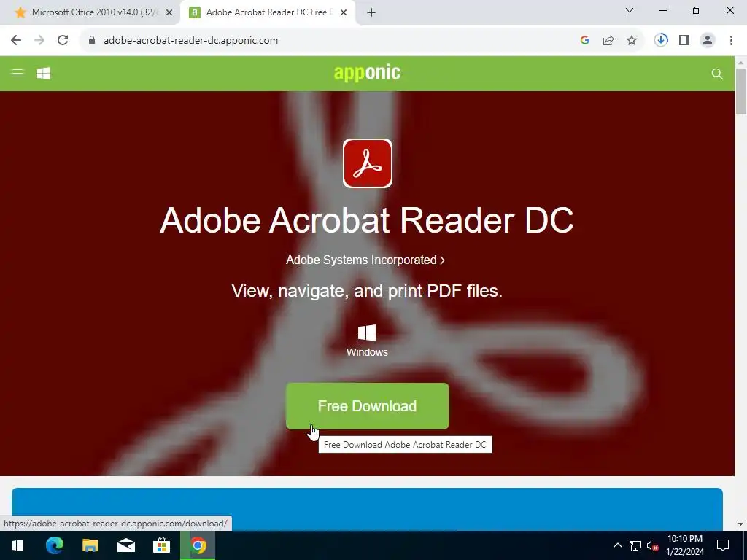Go back to the previous page
This screenshot has width=747, height=560.
click(x=16, y=41)
